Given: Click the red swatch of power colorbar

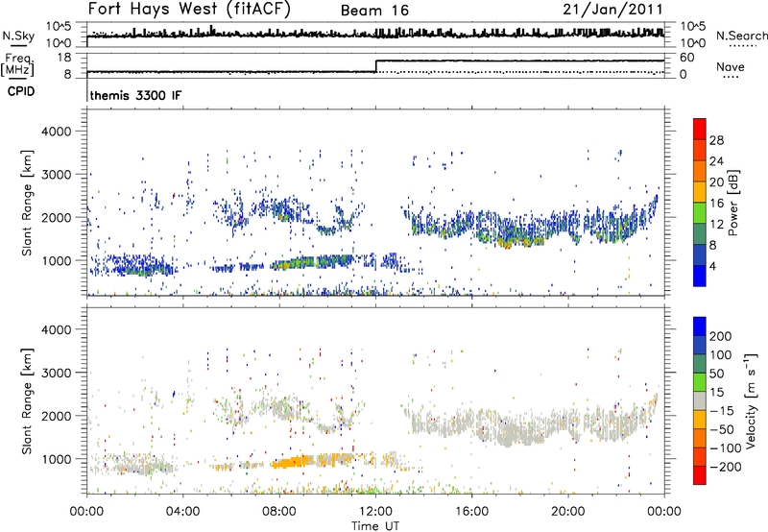Looking at the screenshot, I should coord(700,129).
